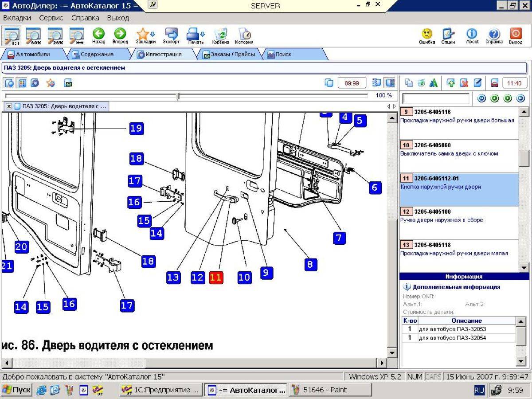
Task: Toggle the second list layout view button
Action: point(390,83)
